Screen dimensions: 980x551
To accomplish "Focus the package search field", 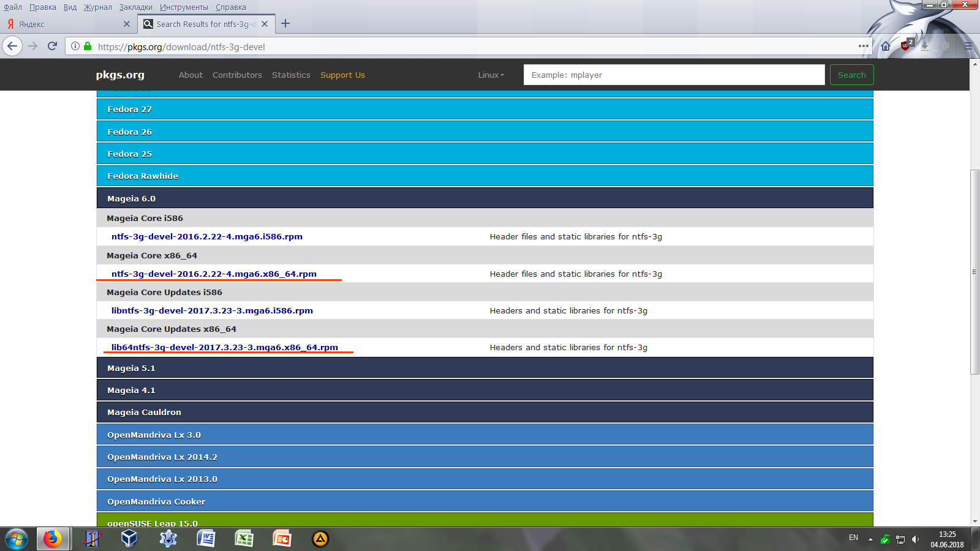I will [x=674, y=75].
